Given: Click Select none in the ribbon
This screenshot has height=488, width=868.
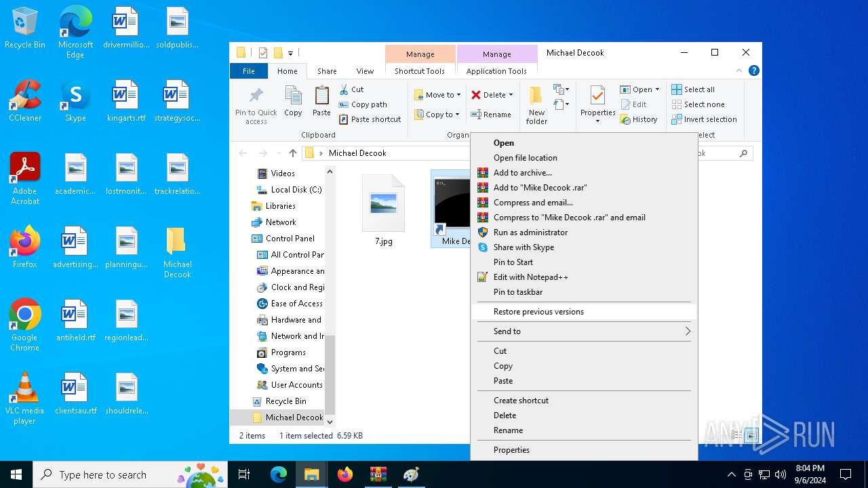Looking at the screenshot, I should coord(698,104).
